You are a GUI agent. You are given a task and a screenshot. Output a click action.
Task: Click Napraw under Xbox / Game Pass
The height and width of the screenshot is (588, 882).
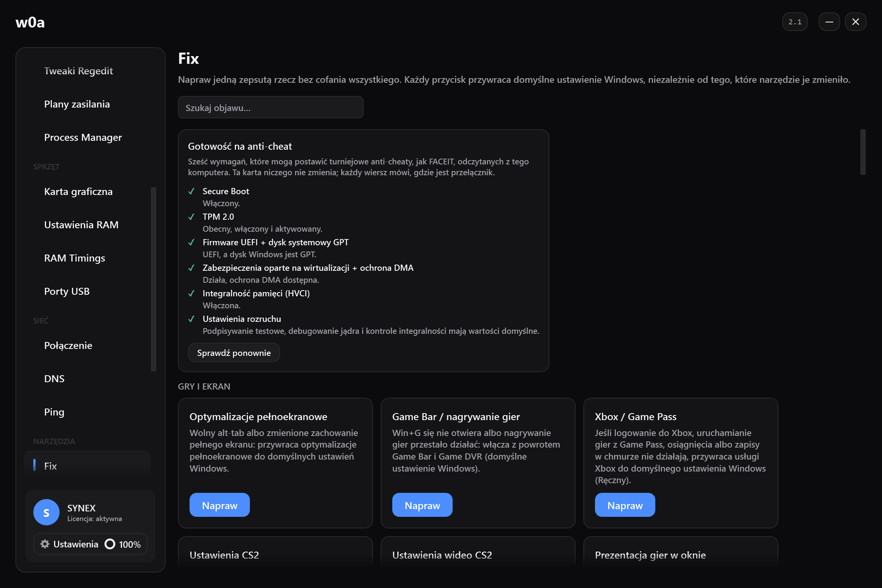pyautogui.click(x=625, y=505)
